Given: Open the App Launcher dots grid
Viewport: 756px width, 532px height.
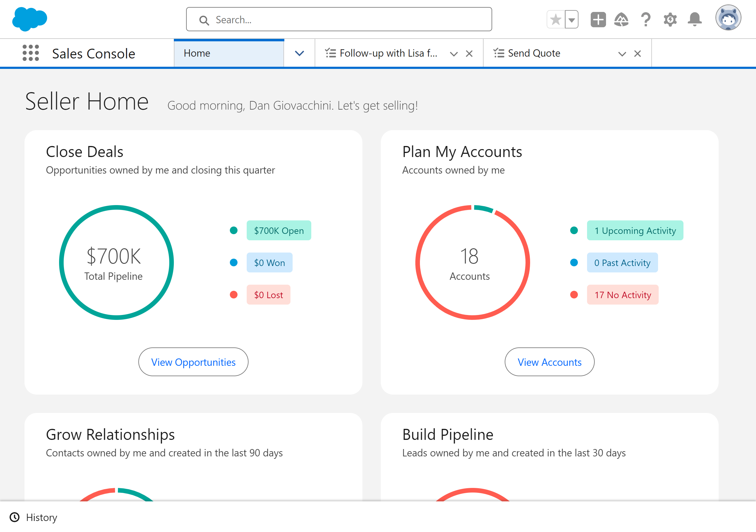Looking at the screenshot, I should [31, 53].
